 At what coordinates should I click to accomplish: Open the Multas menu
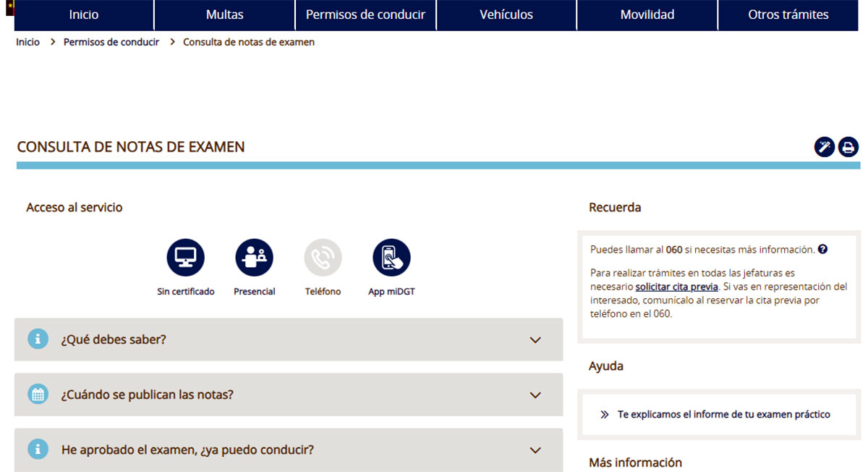click(224, 14)
